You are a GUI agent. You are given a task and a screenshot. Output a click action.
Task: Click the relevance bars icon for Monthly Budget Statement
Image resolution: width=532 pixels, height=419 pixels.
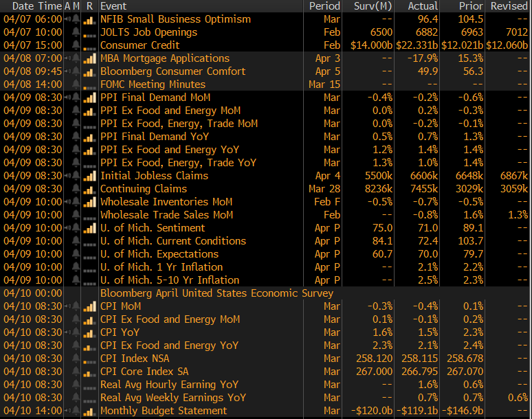pyautogui.click(x=89, y=411)
